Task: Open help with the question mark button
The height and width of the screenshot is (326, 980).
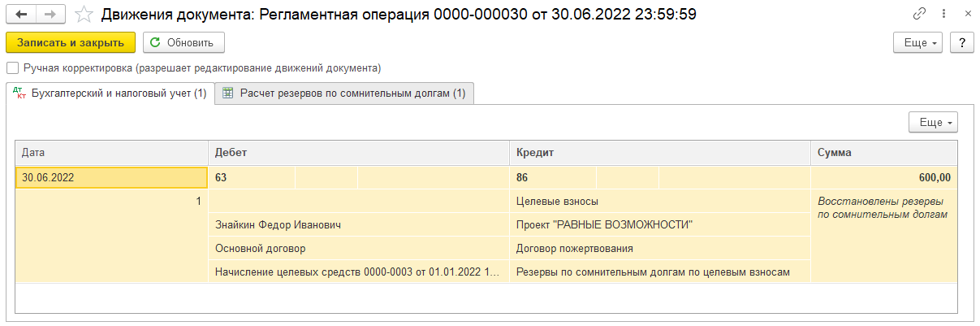Action: click(x=961, y=43)
